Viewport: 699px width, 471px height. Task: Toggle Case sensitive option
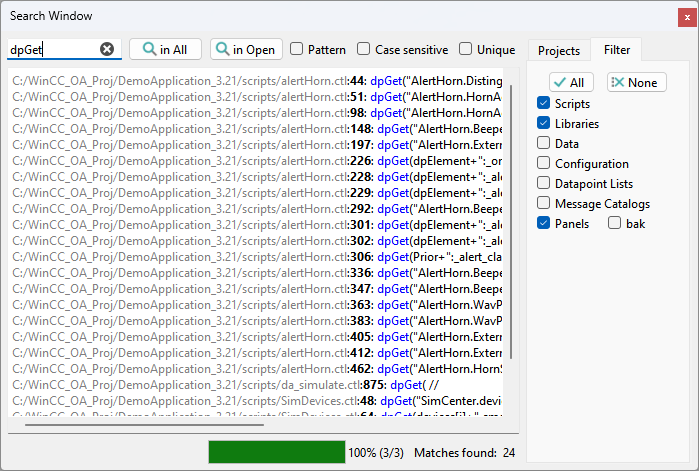pyautogui.click(x=364, y=50)
